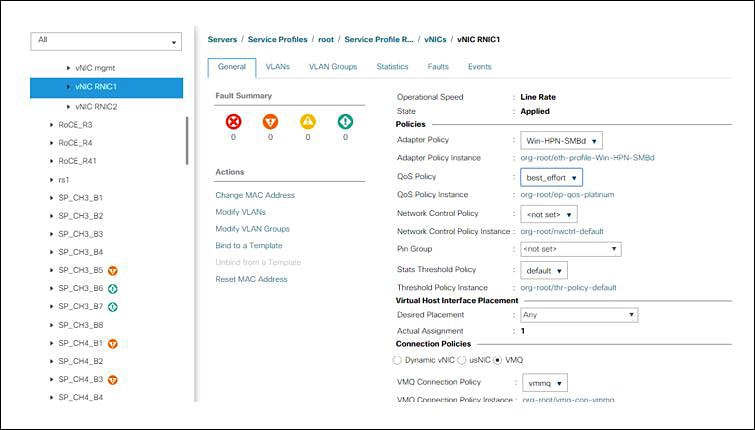Image resolution: width=755 pixels, height=430 pixels.
Task: Open the Statistics tab
Action: 392,67
